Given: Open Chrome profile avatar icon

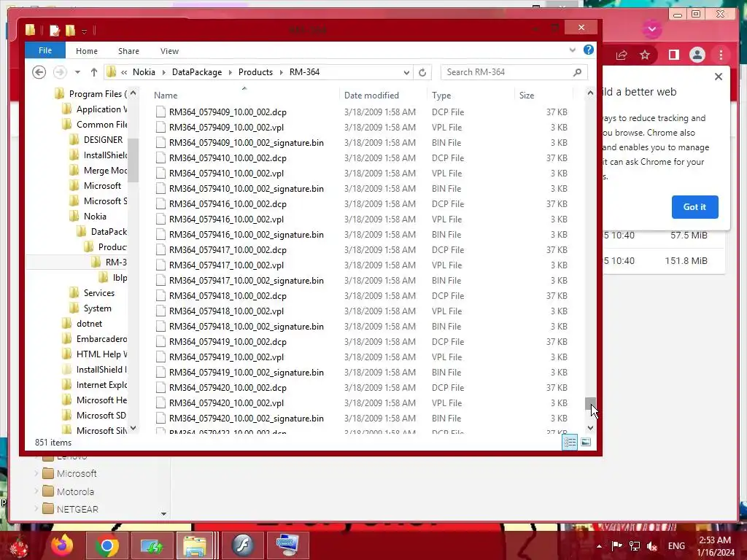Looking at the screenshot, I should (x=697, y=55).
